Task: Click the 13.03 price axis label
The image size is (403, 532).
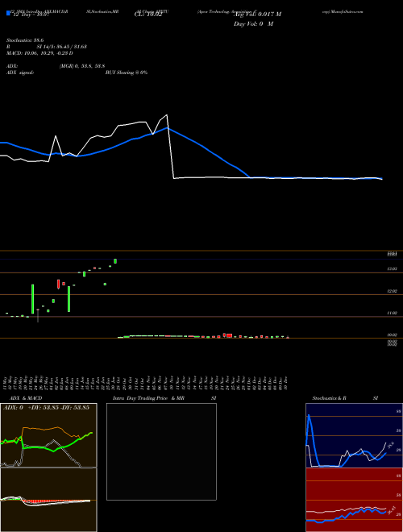Action: pyautogui.click(x=392, y=269)
